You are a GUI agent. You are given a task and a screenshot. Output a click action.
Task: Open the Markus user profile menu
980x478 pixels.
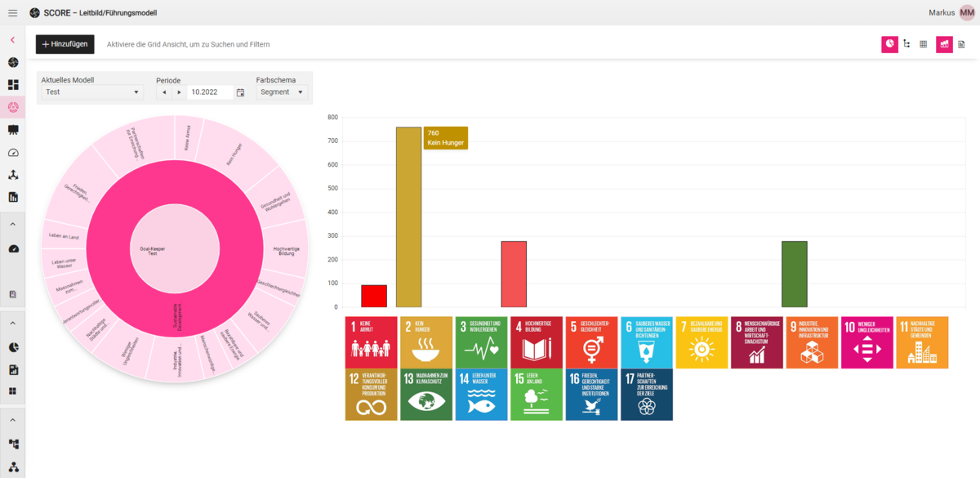click(x=966, y=13)
